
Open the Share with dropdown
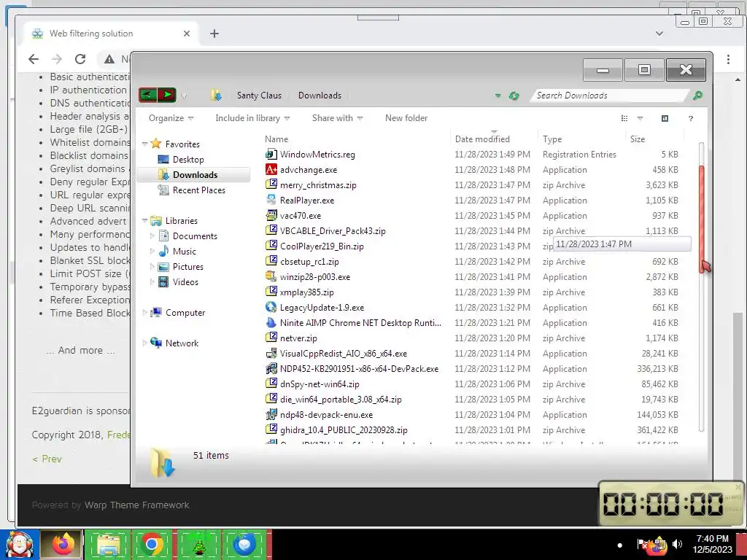click(337, 118)
